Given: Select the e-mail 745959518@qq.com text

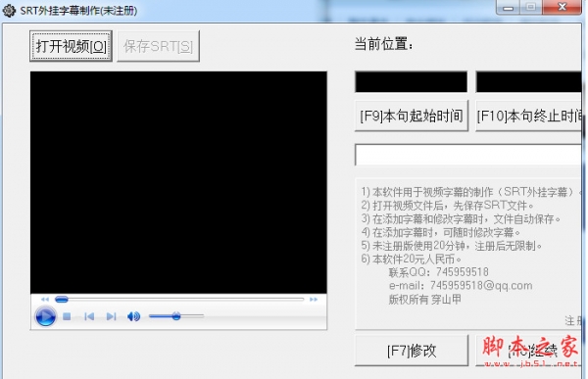Looking at the screenshot, I should [x=461, y=286].
